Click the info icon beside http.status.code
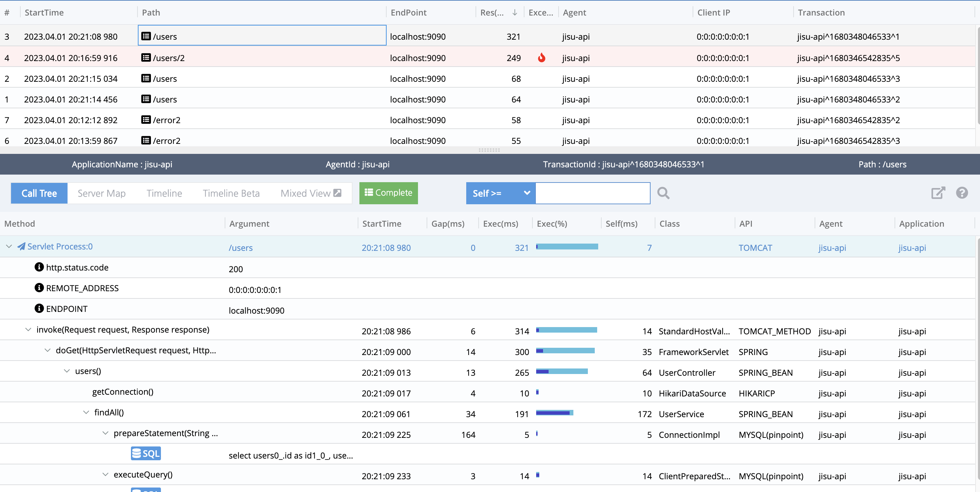 (x=39, y=267)
